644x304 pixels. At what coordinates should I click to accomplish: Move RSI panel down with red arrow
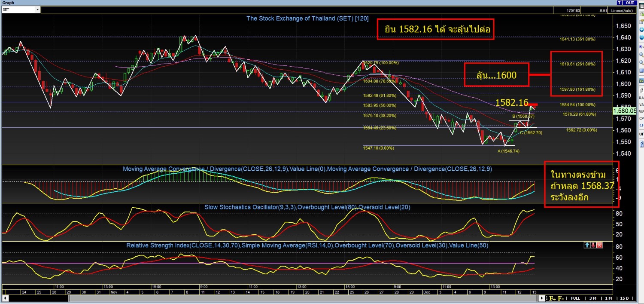[x=593, y=245]
